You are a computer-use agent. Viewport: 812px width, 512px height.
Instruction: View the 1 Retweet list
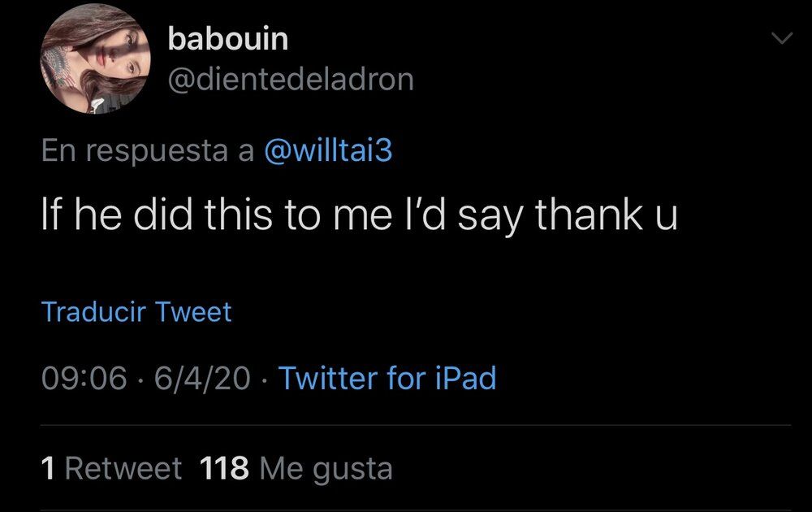tap(111, 468)
